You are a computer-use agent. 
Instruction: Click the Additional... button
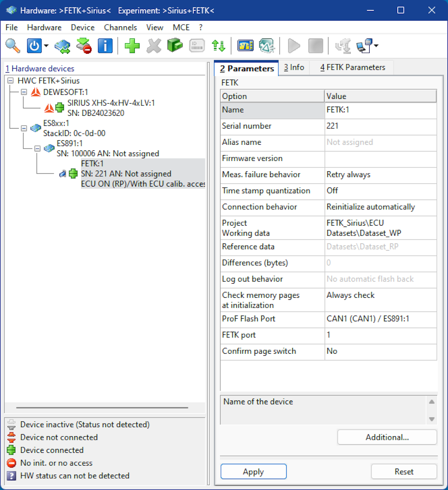(387, 437)
